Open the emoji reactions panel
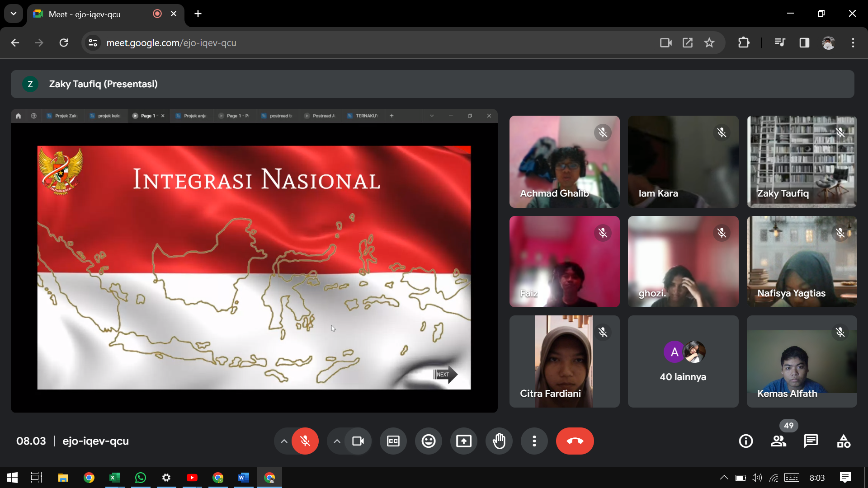Screen dimensions: 868x488 (429, 441)
